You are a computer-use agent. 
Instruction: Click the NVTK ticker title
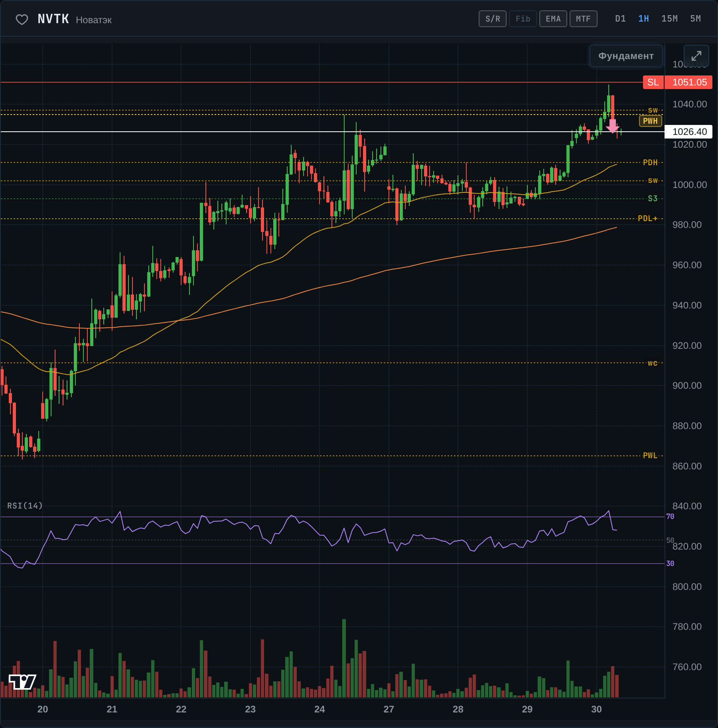(x=53, y=19)
